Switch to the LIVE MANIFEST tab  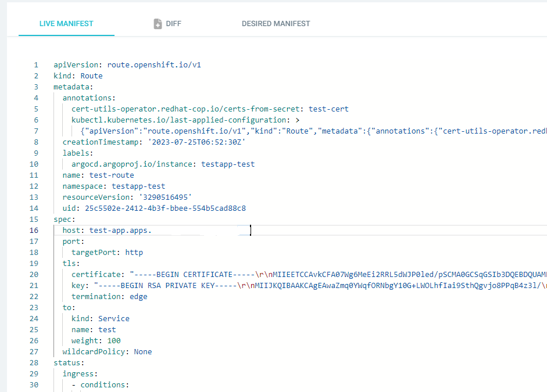click(x=66, y=24)
